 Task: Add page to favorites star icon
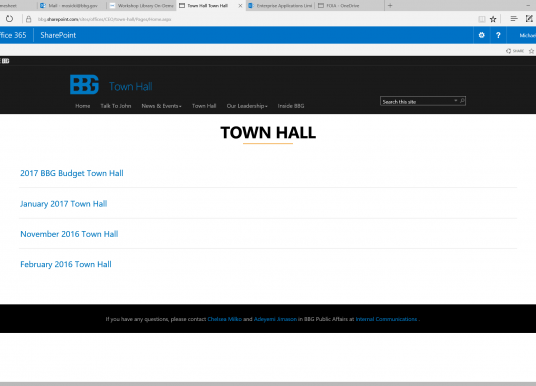(493, 19)
